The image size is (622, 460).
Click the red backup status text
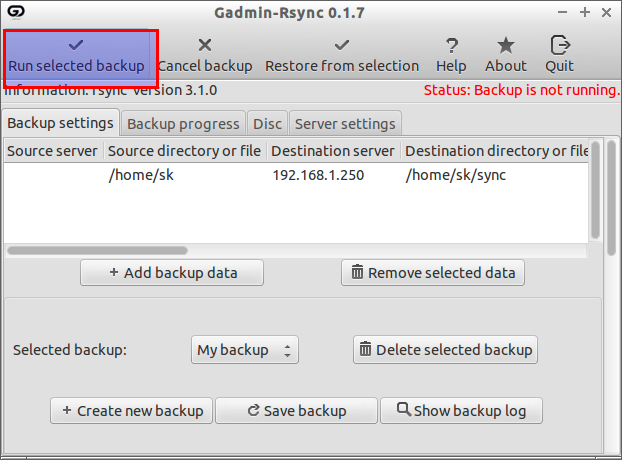tap(521, 90)
